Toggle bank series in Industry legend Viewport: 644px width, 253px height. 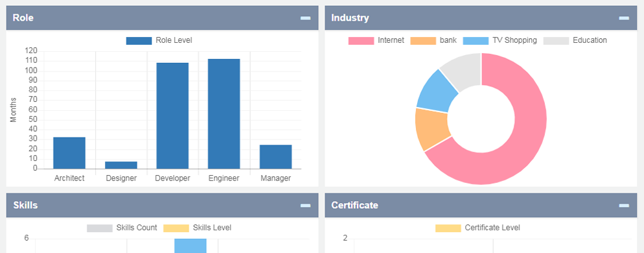coord(433,40)
